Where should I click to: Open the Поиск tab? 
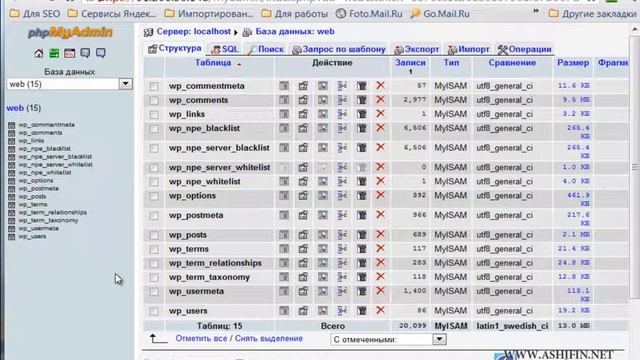coord(266,49)
